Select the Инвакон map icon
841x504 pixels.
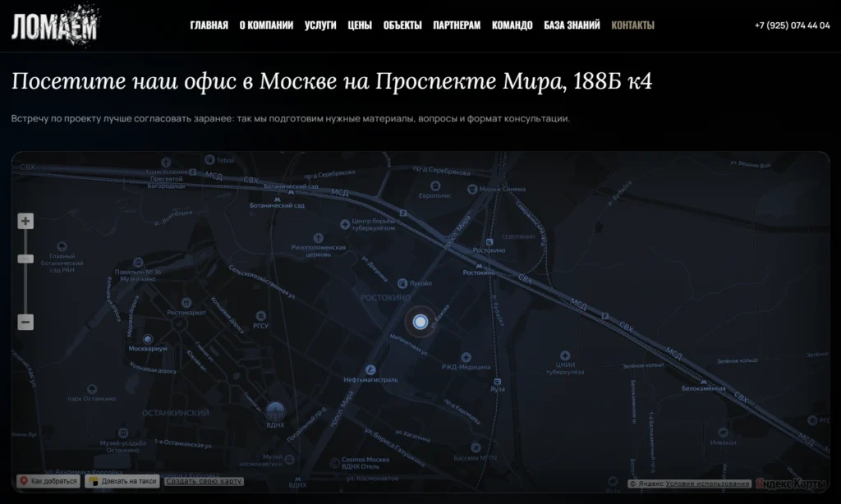click(723, 433)
